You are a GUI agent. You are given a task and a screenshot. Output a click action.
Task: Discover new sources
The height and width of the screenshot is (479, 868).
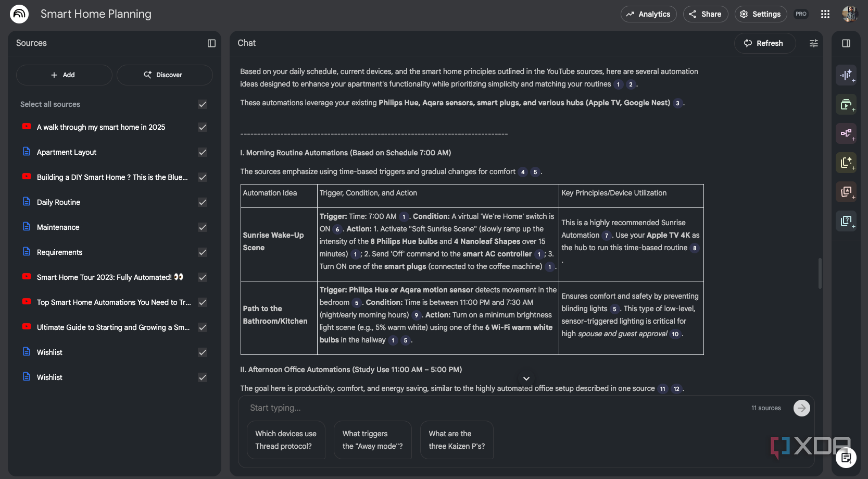(165, 75)
